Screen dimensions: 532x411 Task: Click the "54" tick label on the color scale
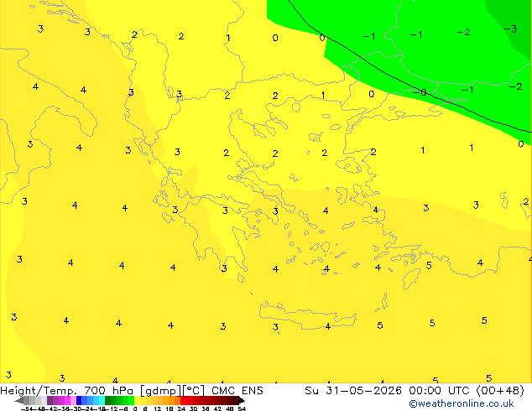242,408
